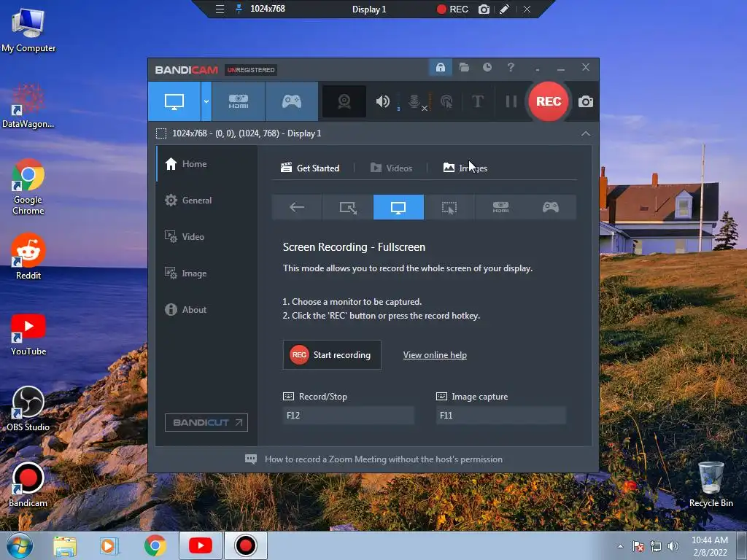Image resolution: width=747 pixels, height=560 pixels.
Task: Toggle the mouse click effect icon
Action: click(446, 101)
